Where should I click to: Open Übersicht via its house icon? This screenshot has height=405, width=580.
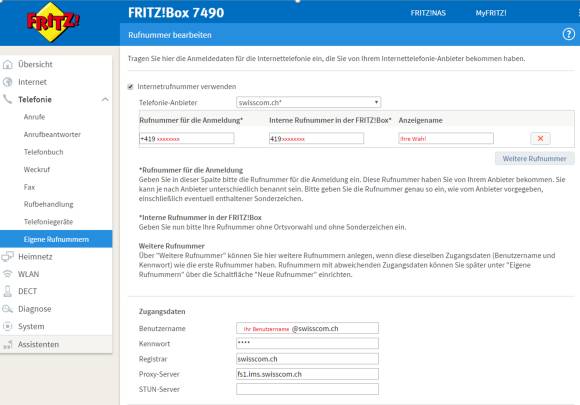click(7, 64)
